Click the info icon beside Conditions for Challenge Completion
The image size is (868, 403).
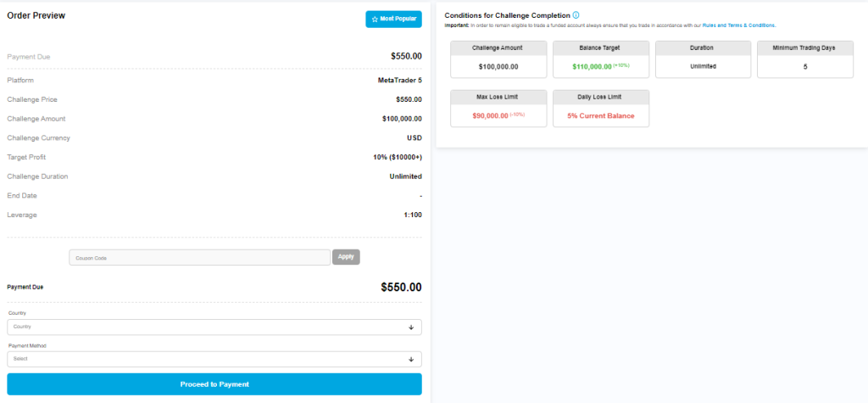[x=576, y=15]
